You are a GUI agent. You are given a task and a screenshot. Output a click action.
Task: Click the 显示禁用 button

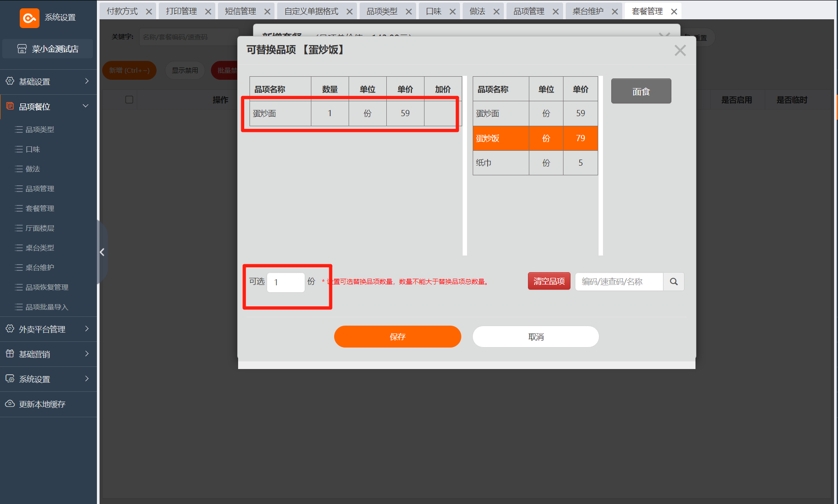point(185,70)
